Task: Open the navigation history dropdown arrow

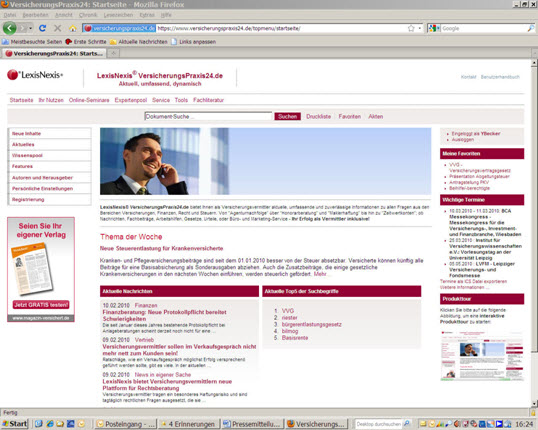Action: pos(31,28)
